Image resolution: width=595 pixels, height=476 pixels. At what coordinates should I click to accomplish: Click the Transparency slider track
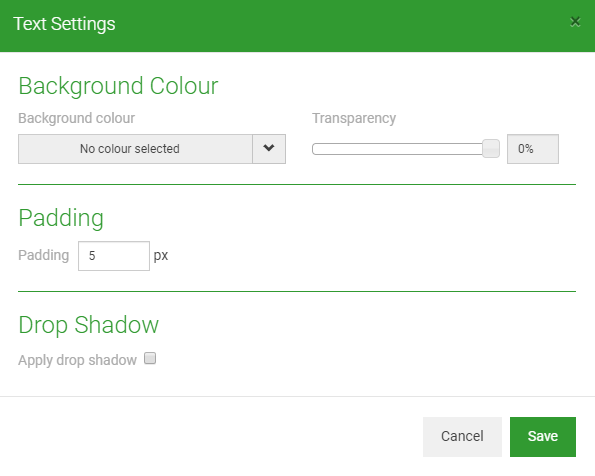(397, 149)
